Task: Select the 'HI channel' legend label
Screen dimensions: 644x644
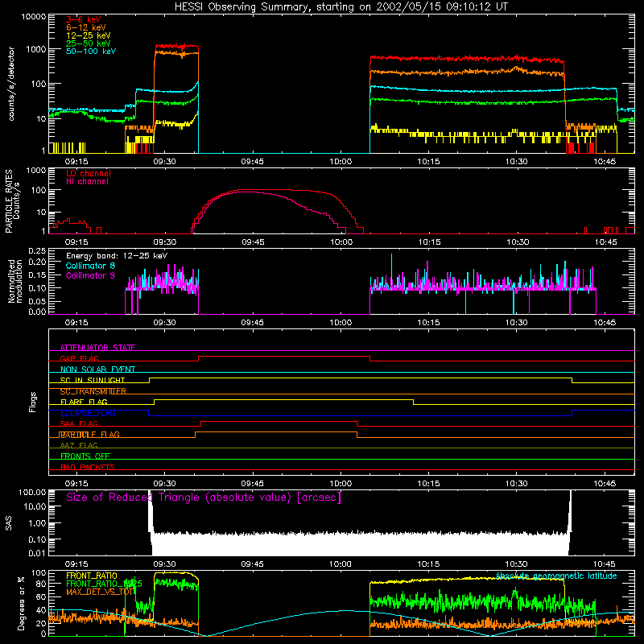Action: [87, 181]
